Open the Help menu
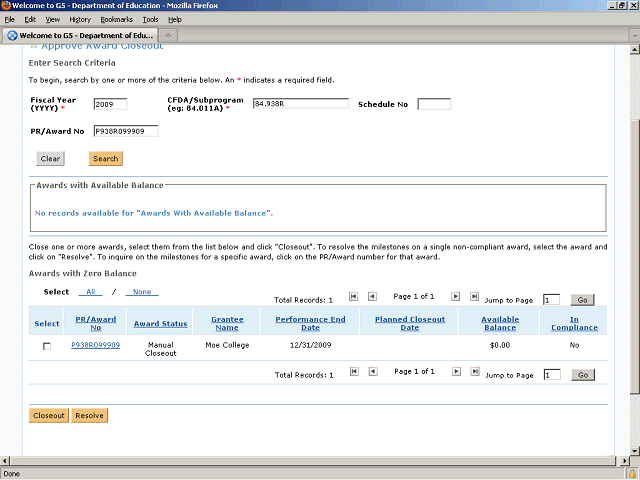This screenshot has width=640, height=480. (x=175, y=20)
